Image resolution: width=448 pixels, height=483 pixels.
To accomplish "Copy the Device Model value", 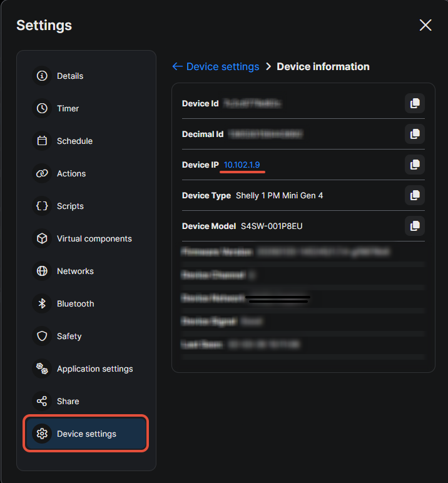I will pos(414,226).
